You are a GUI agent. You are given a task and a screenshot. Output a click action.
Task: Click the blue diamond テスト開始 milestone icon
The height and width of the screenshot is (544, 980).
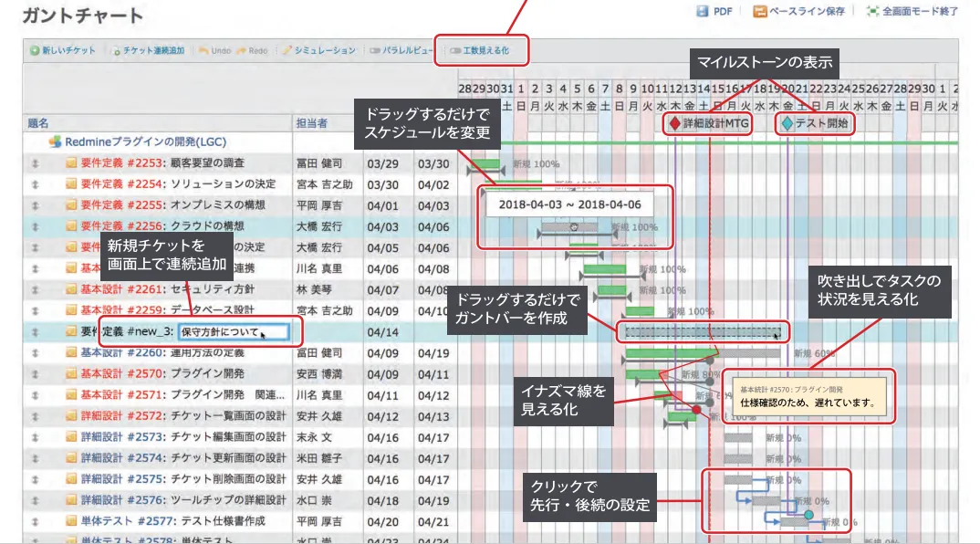tap(787, 123)
